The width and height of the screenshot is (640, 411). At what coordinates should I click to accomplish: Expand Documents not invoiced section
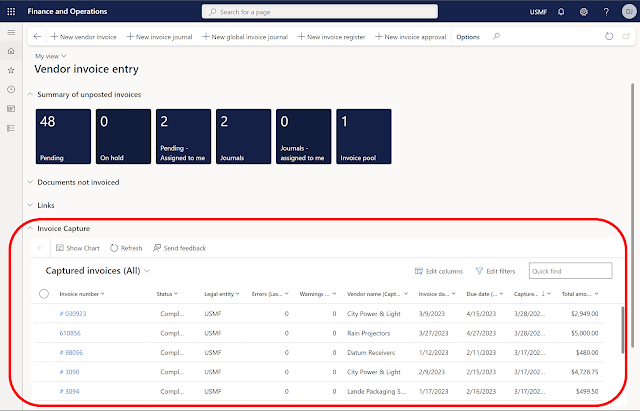point(30,182)
